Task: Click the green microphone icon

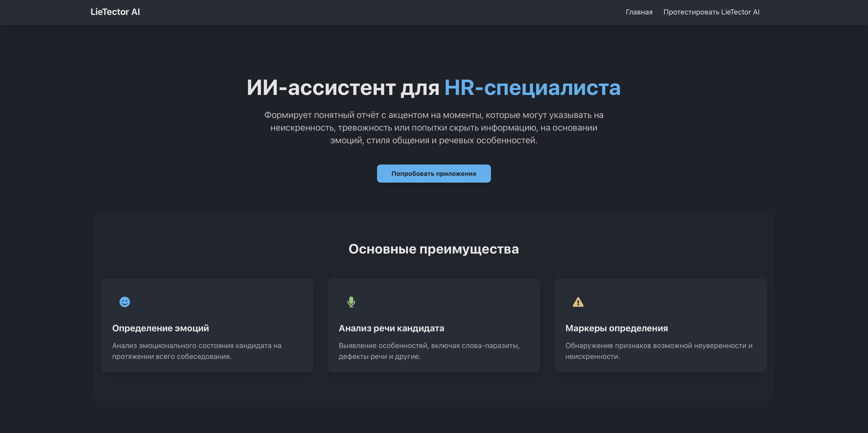Action: pos(351,302)
